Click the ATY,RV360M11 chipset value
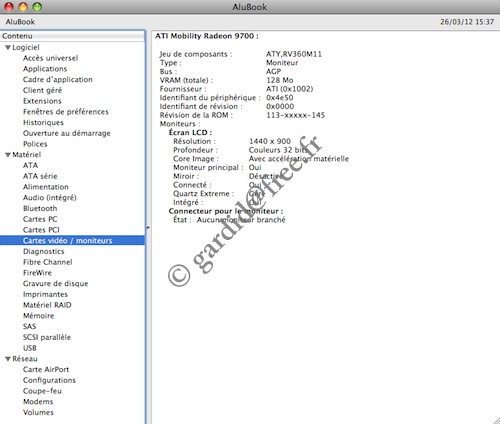 click(x=294, y=54)
